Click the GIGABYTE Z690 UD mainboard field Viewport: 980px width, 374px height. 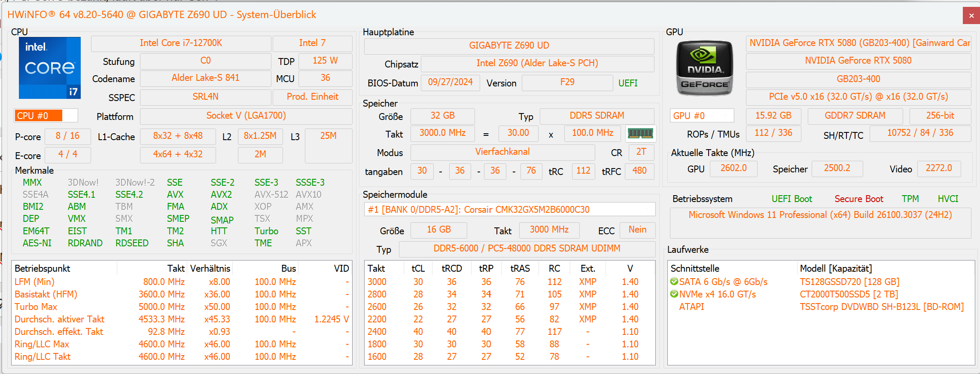point(509,46)
